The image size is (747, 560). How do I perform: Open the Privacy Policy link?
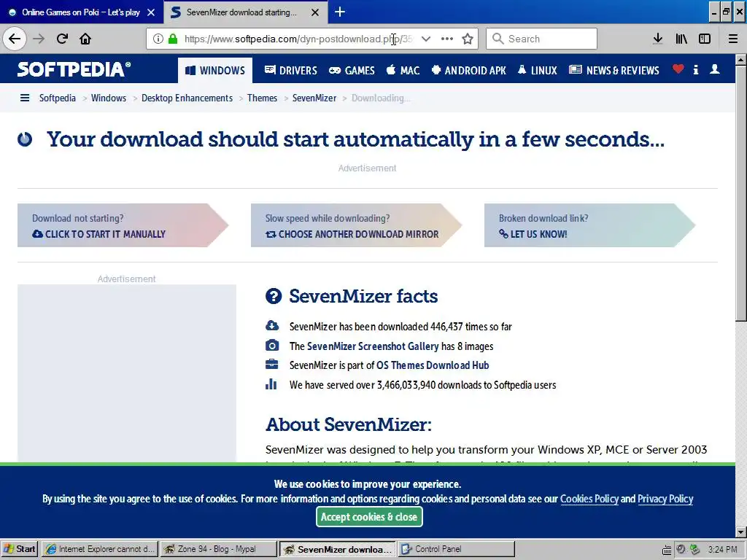click(x=665, y=499)
